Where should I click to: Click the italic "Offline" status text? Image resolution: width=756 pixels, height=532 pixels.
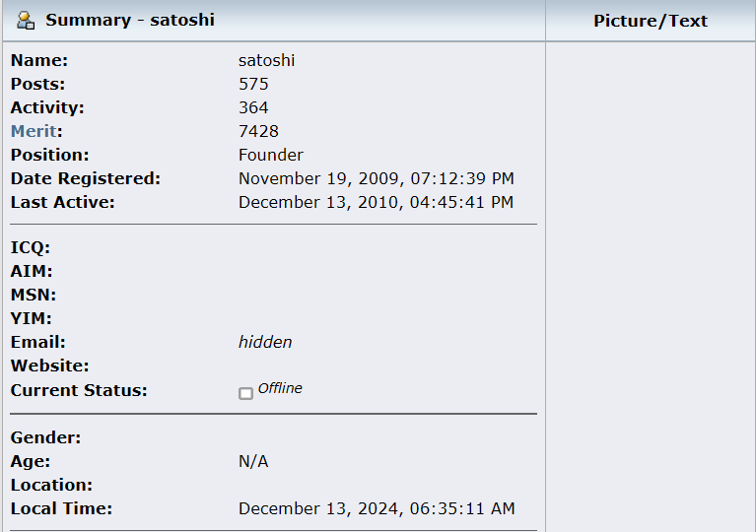(280, 388)
